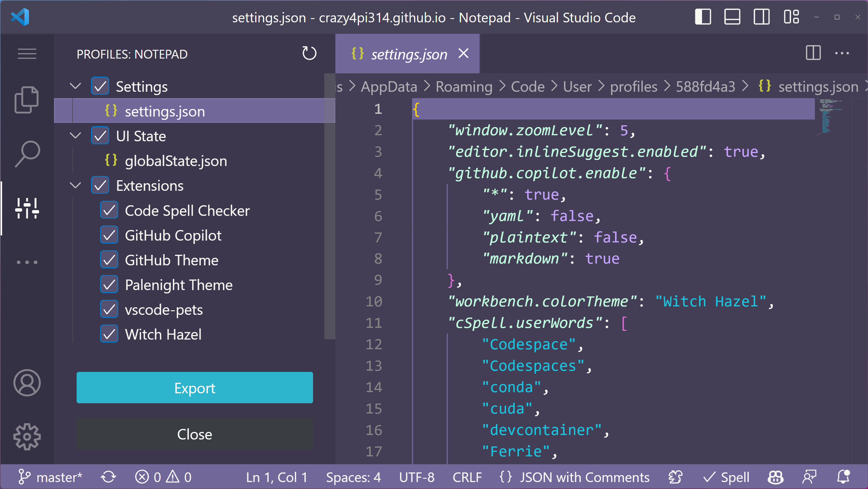
Task: Open GitHub Copilot status icon
Action: pyautogui.click(x=775, y=477)
